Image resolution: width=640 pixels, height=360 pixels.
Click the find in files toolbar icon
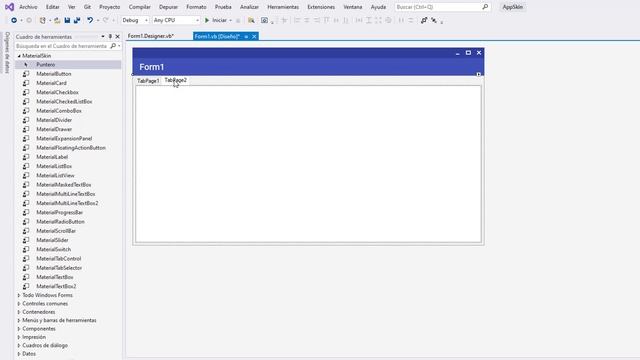tap(251, 20)
